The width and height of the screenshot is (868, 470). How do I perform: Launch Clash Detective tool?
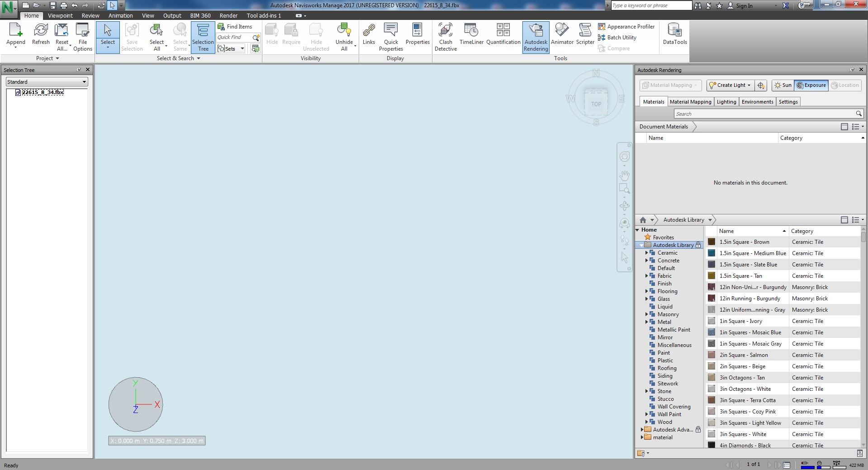pos(446,37)
